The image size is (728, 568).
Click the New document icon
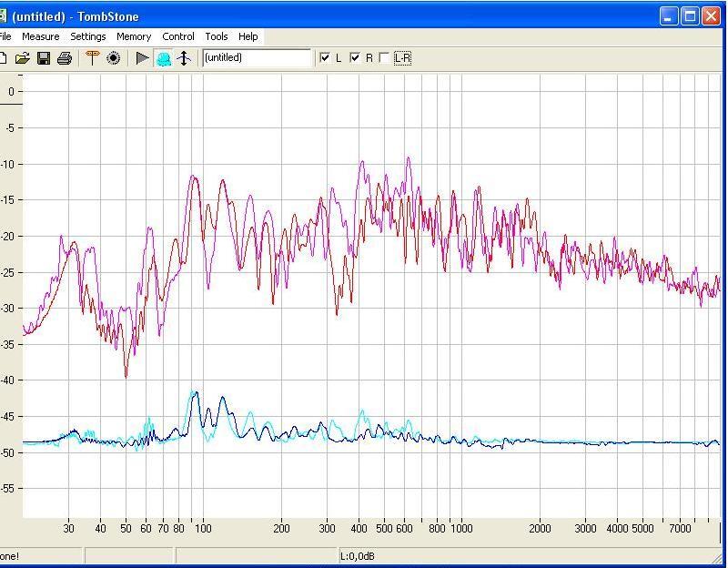(3, 58)
